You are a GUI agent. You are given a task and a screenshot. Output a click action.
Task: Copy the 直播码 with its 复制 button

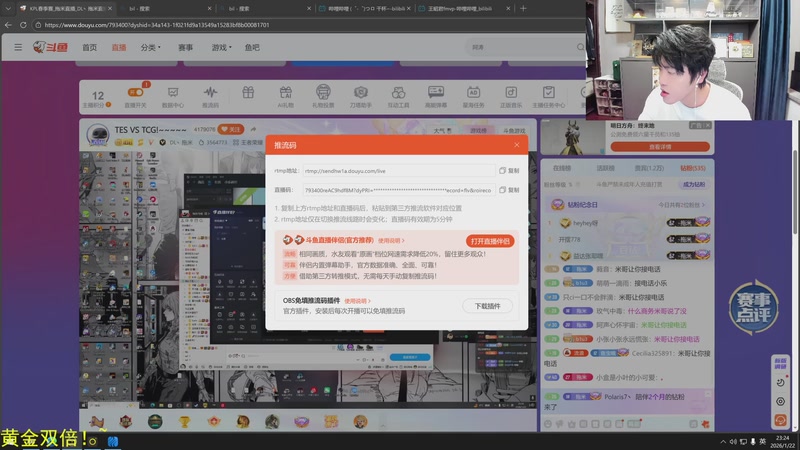pyautogui.click(x=509, y=190)
